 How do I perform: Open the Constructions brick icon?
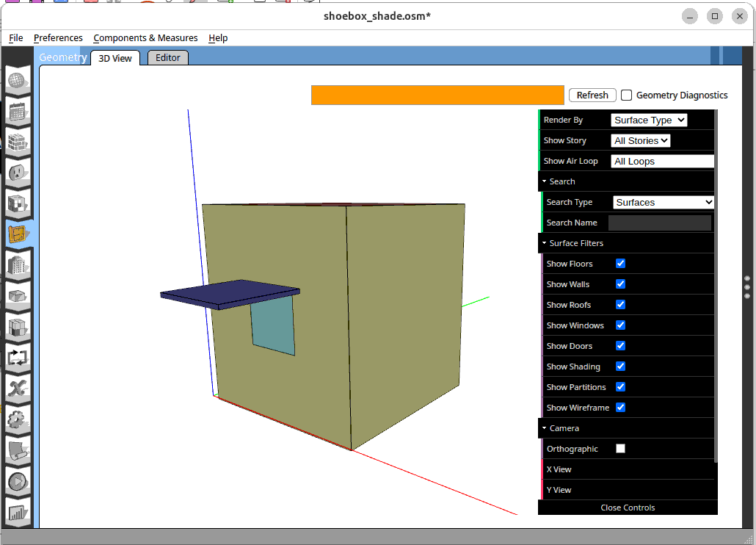coord(18,142)
